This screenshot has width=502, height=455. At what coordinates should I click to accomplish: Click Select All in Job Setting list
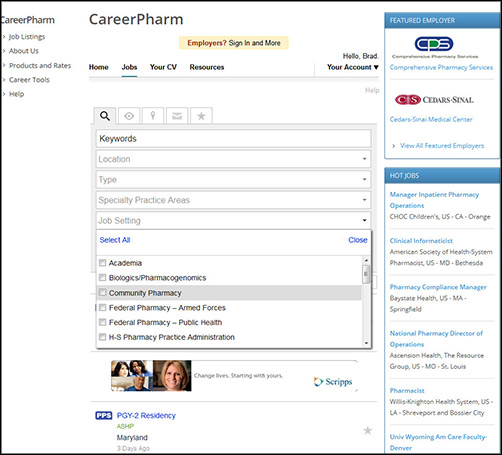115,240
